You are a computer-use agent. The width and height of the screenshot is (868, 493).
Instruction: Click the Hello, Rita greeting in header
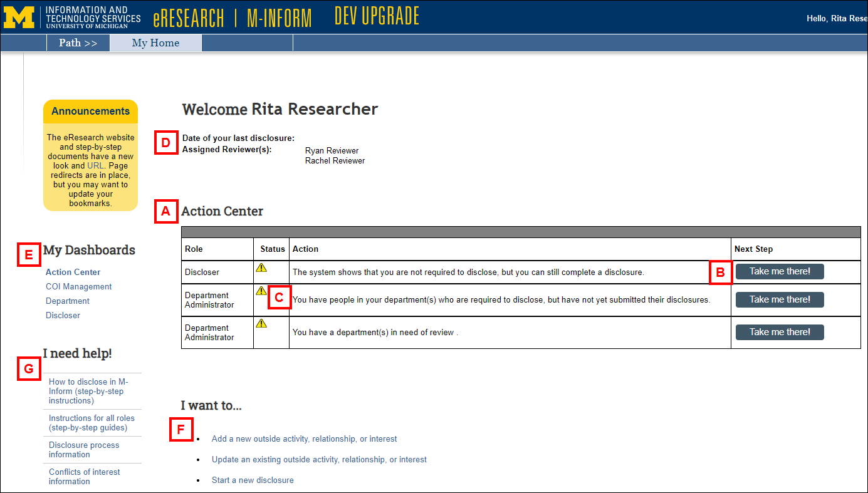coord(837,19)
